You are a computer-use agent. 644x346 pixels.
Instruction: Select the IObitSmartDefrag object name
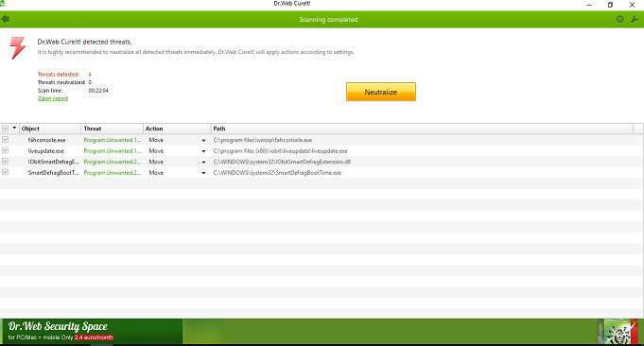53,162
